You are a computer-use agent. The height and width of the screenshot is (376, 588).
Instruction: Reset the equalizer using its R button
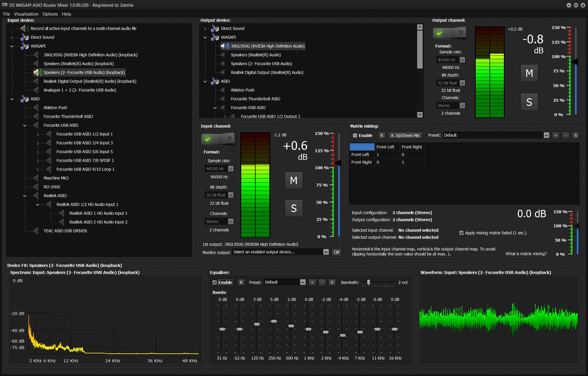click(x=241, y=282)
